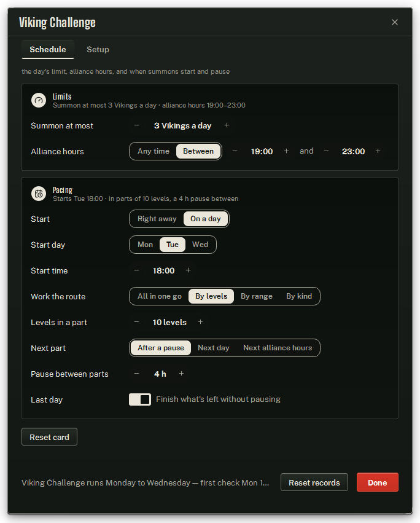The image size is (420, 523).
Task: Choose On a day for Start
Action: click(x=206, y=219)
